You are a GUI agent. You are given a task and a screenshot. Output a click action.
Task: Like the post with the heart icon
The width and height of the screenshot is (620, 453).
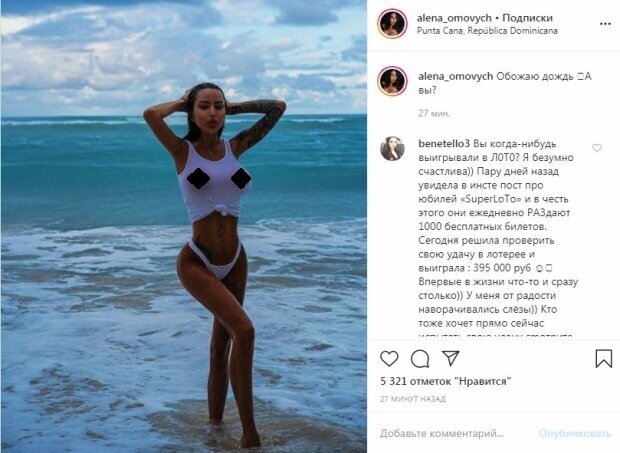point(389,359)
